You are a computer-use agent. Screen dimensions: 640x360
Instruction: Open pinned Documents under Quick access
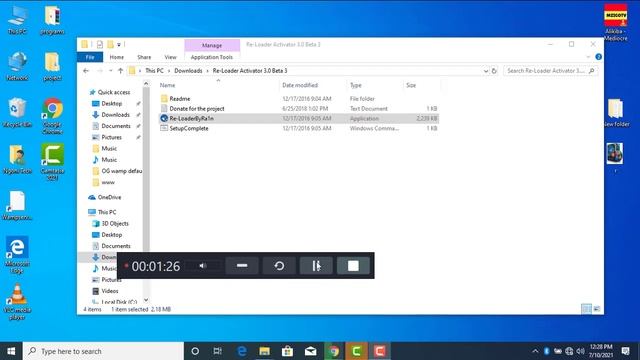(116, 126)
